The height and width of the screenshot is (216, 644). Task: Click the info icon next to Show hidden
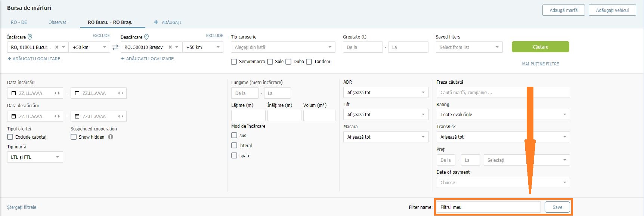tap(111, 137)
